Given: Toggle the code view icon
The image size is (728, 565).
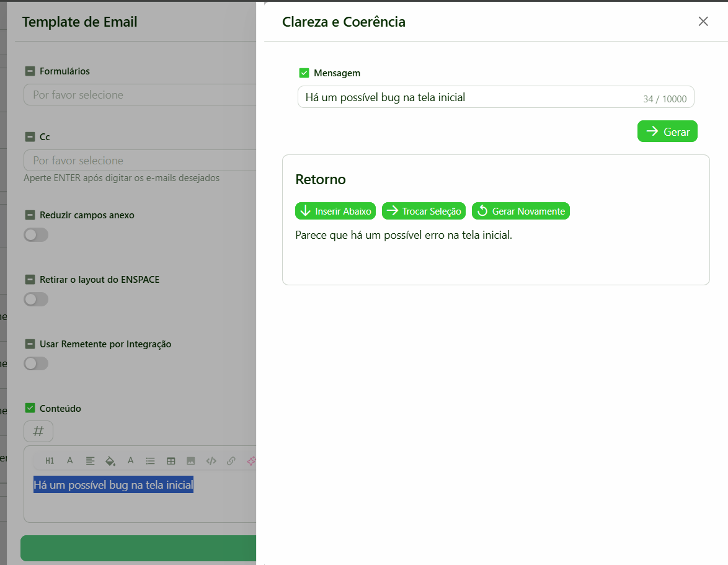Looking at the screenshot, I should [x=211, y=461].
